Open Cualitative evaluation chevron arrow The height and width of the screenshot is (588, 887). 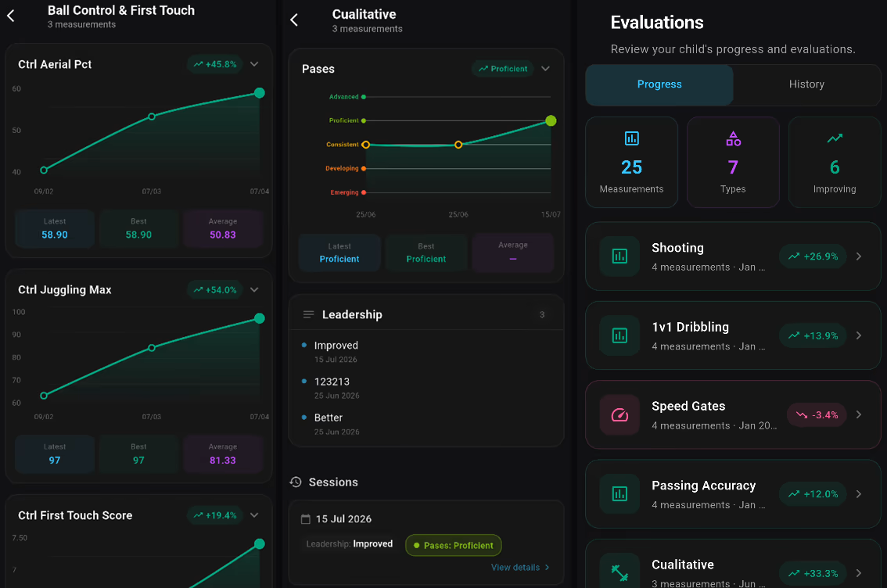tap(859, 572)
